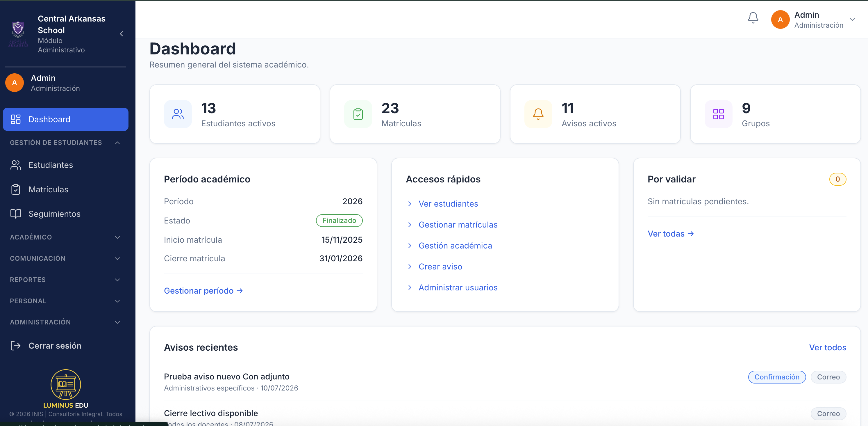Screen dimensions: 868x426
Task: Click the Luminus EDU logo
Action: (x=66, y=388)
